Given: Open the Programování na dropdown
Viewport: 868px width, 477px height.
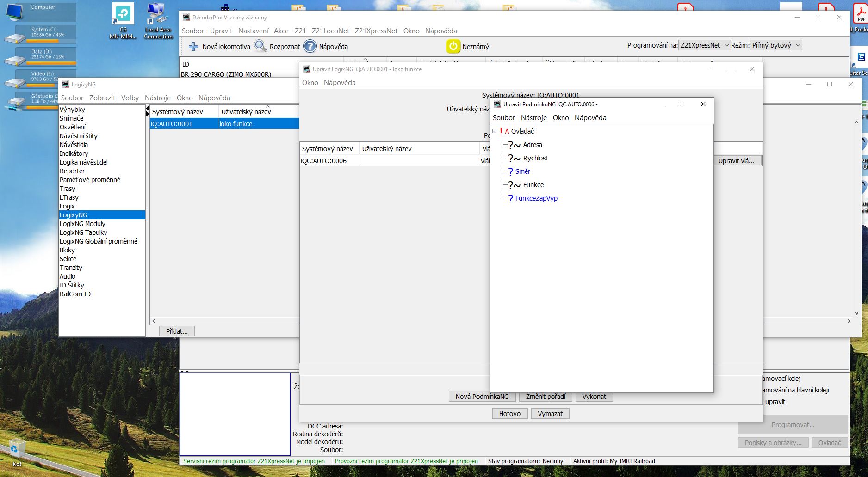Looking at the screenshot, I should (x=704, y=45).
